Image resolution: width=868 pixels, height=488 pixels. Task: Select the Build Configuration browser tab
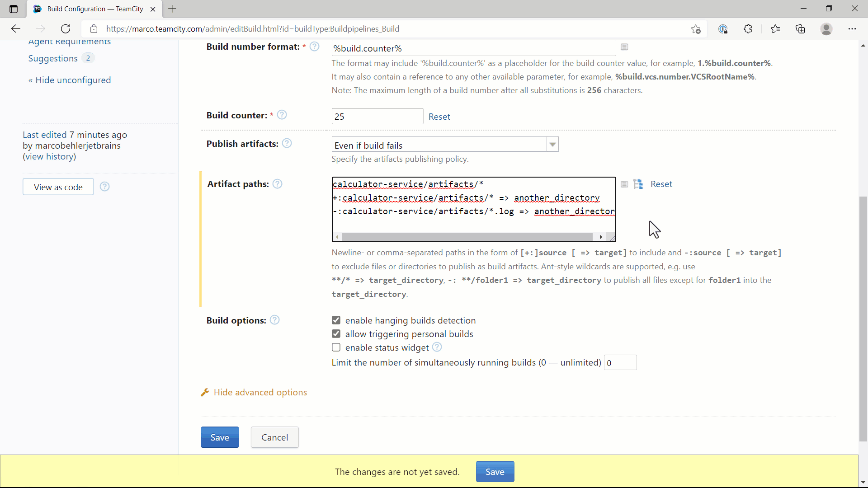95,9
